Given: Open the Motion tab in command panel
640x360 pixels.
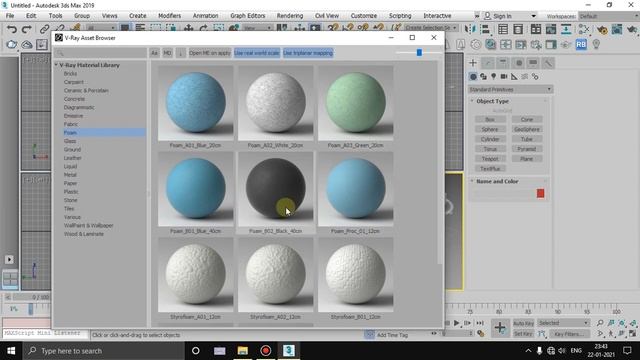Looking at the screenshot, I should pos(518,62).
